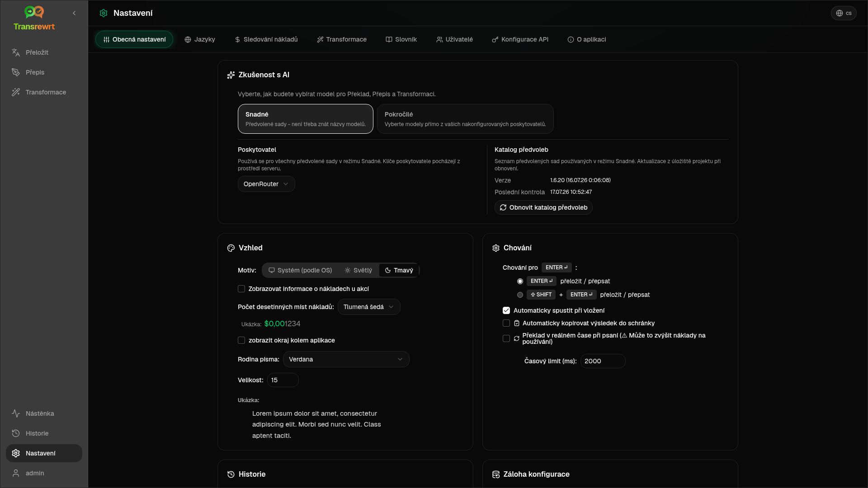868x488 pixels.
Task: Click the database icon by Záloha konfigurace
Action: (496, 474)
